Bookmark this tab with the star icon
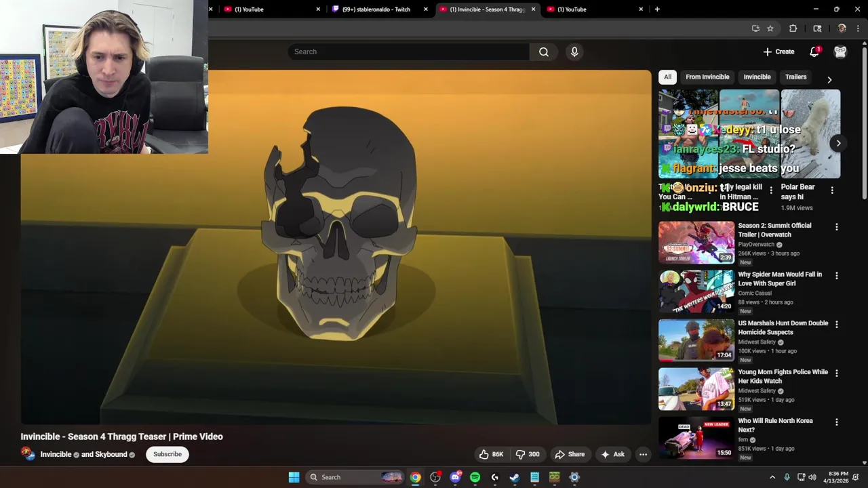Screen dimensions: 868x488 tap(770, 28)
